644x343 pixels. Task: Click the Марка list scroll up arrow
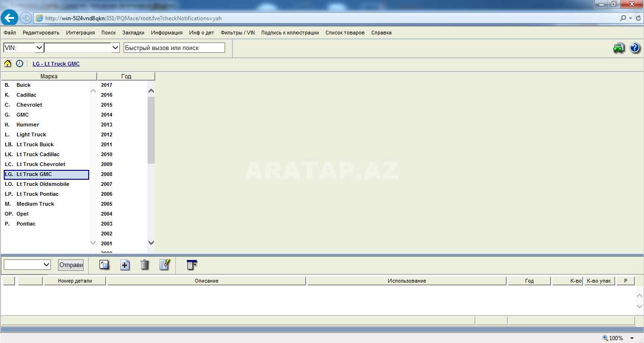[x=93, y=91]
